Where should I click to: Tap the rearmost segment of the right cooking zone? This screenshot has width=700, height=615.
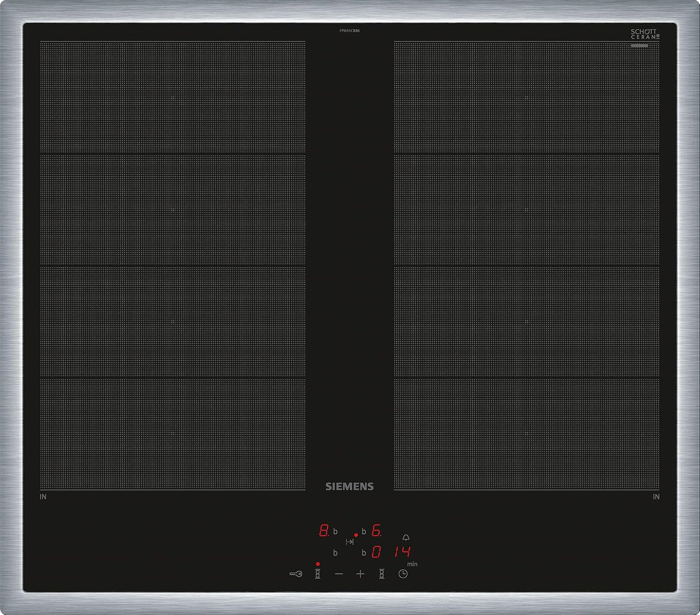527,97
